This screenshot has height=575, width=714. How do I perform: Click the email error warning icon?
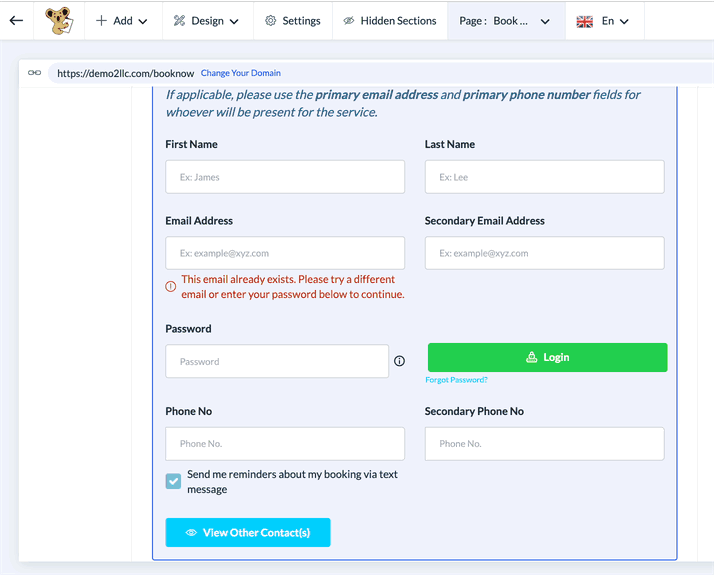point(171,287)
